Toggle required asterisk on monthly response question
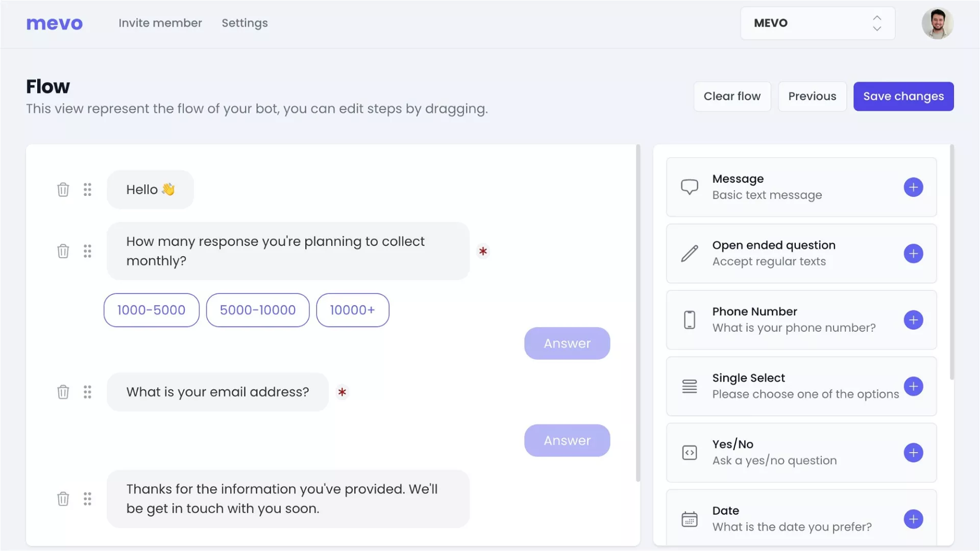 483,251
